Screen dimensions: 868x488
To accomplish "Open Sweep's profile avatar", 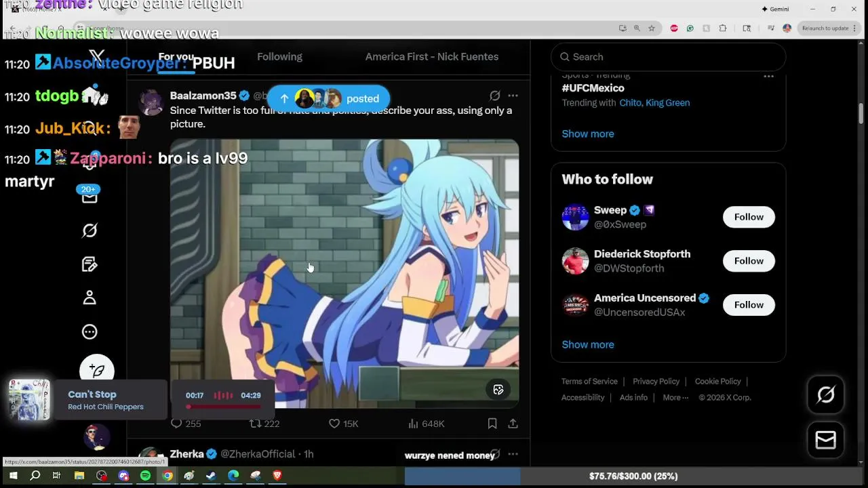I will coord(575,217).
